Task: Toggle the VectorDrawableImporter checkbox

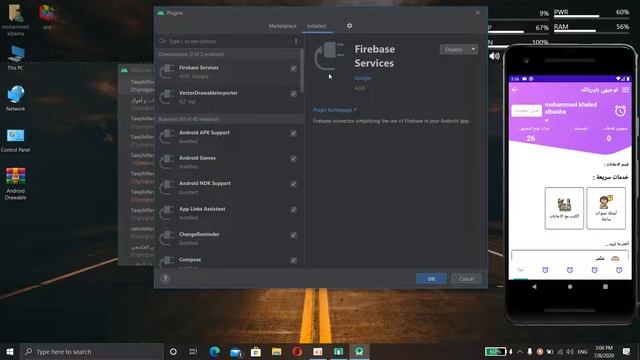Action: click(293, 94)
